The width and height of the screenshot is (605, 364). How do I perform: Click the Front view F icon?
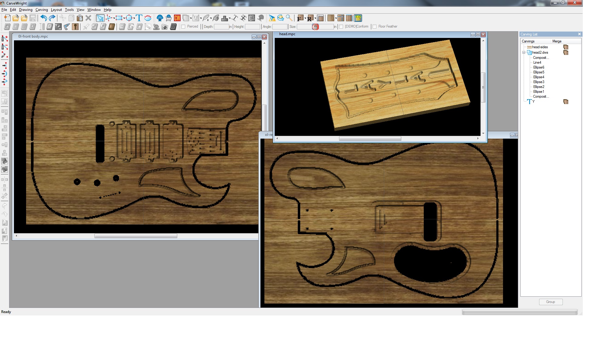point(300,18)
